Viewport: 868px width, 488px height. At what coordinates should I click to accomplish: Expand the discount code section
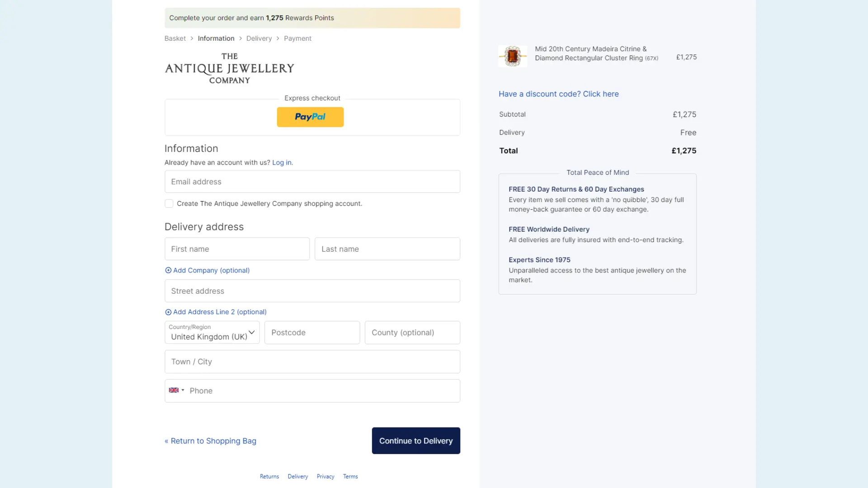[559, 94]
